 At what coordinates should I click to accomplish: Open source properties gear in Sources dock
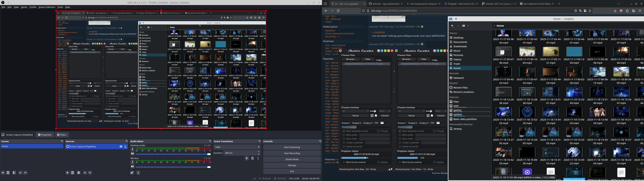tap(78, 172)
